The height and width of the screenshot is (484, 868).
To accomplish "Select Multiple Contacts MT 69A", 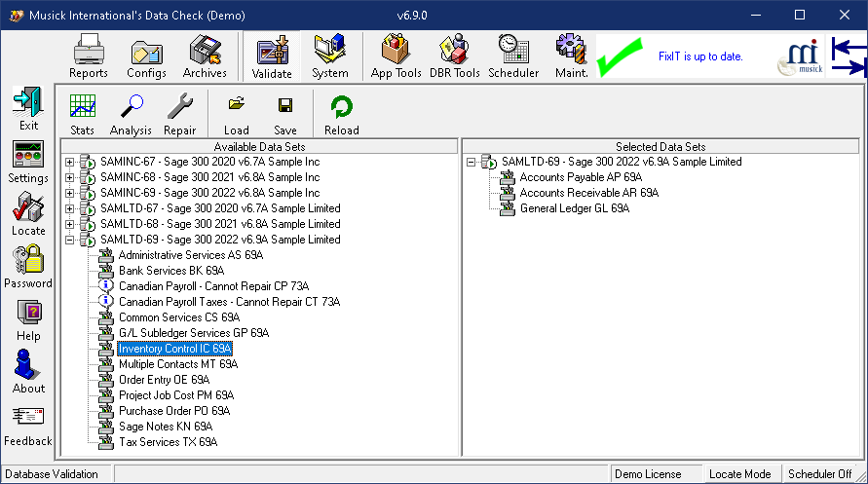I will [178, 364].
